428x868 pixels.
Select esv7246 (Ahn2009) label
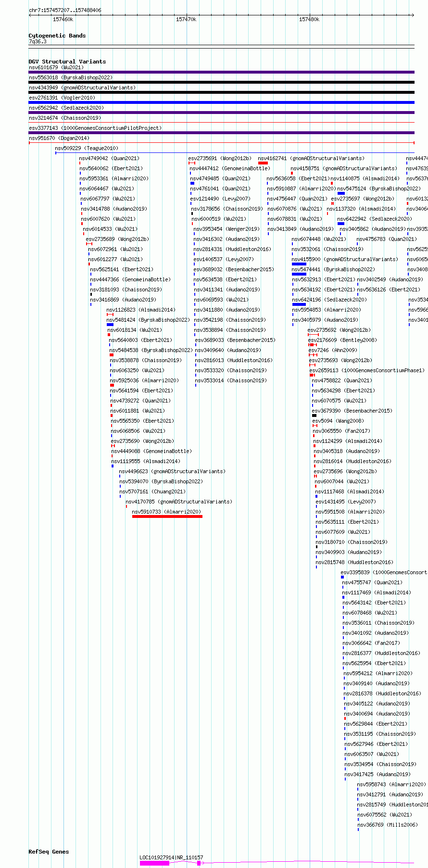[333, 350]
